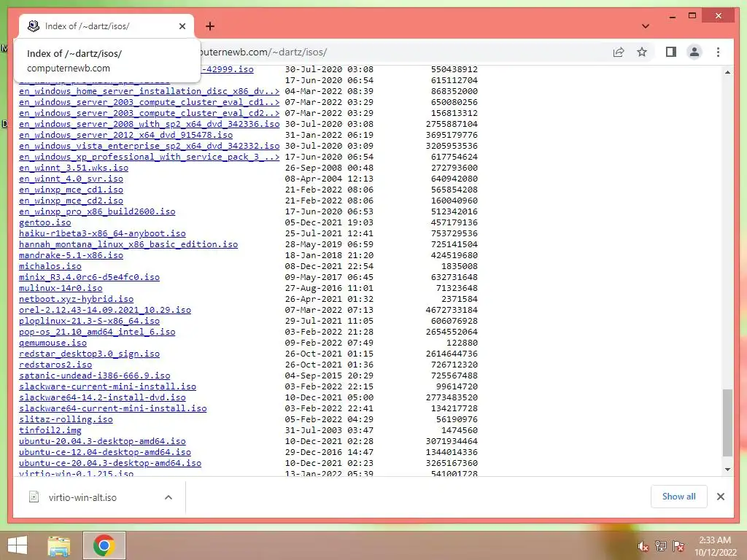
Task: Open en_windows_server_2003_compute_cluster_eval_cd2 link
Action: coord(149,113)
